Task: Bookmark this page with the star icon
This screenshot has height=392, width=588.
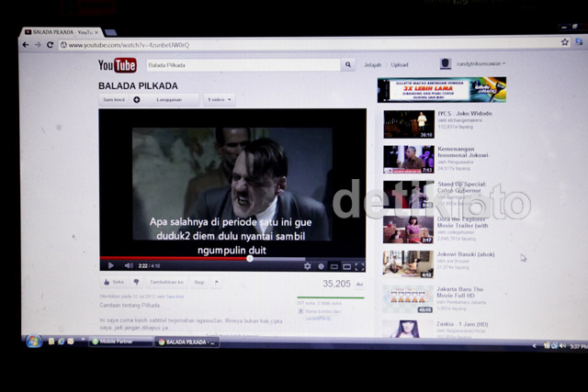Action: pyautogui.click(x=565, y=42)
